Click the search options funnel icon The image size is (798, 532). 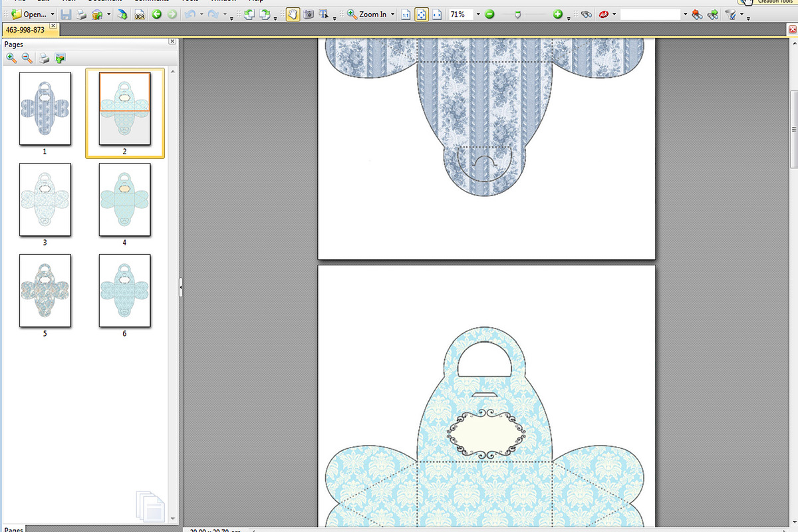coord(730,14)
